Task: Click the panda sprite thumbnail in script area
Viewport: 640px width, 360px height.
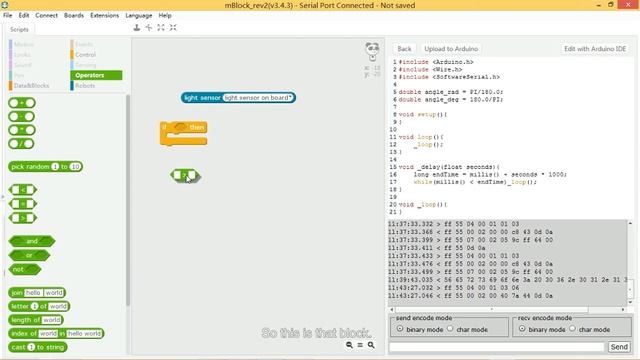Action: pos(372,51)
